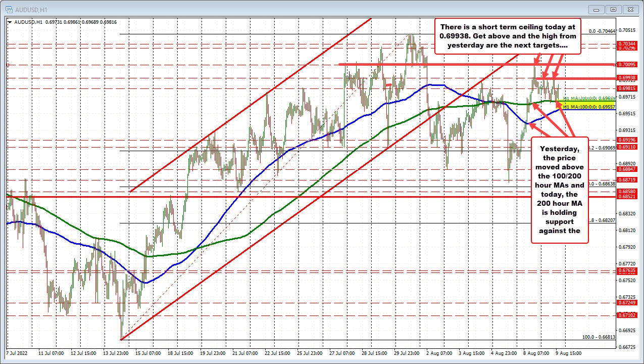The width and height of the screenshot is (644, 364).
Task: Minimize the AUDUSD chart window
Action: pos(599,9)
